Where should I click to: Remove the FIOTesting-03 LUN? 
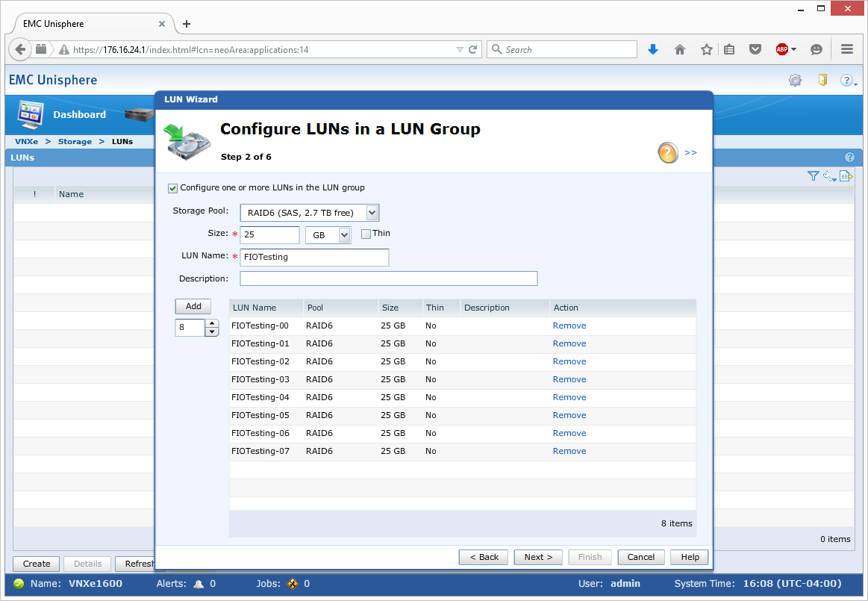569,379
